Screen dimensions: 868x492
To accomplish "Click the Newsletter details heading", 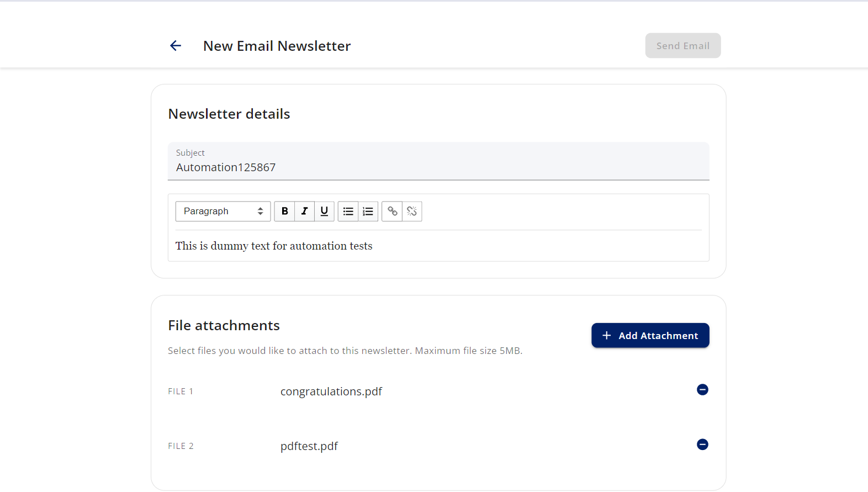I will coord(229,114).
